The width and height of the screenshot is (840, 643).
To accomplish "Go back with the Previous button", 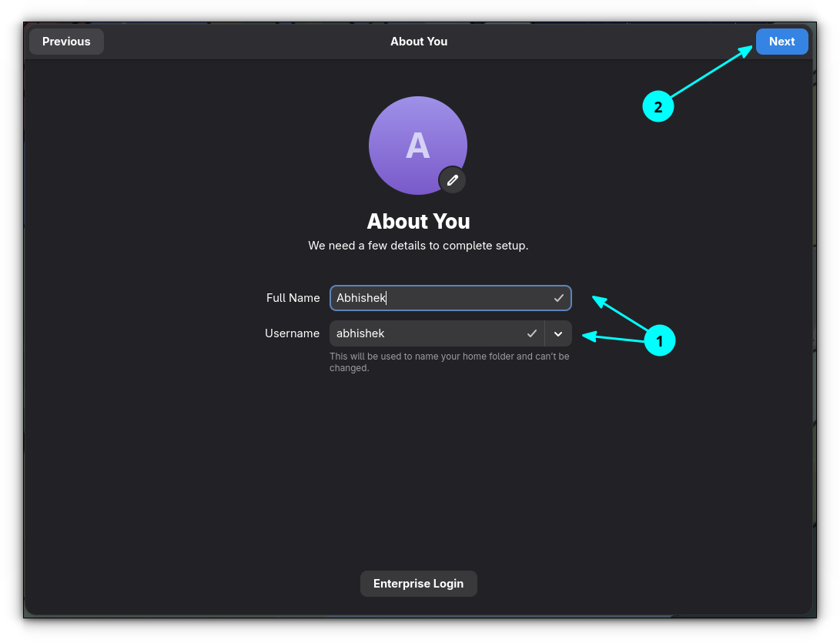I will pos(66,42).
